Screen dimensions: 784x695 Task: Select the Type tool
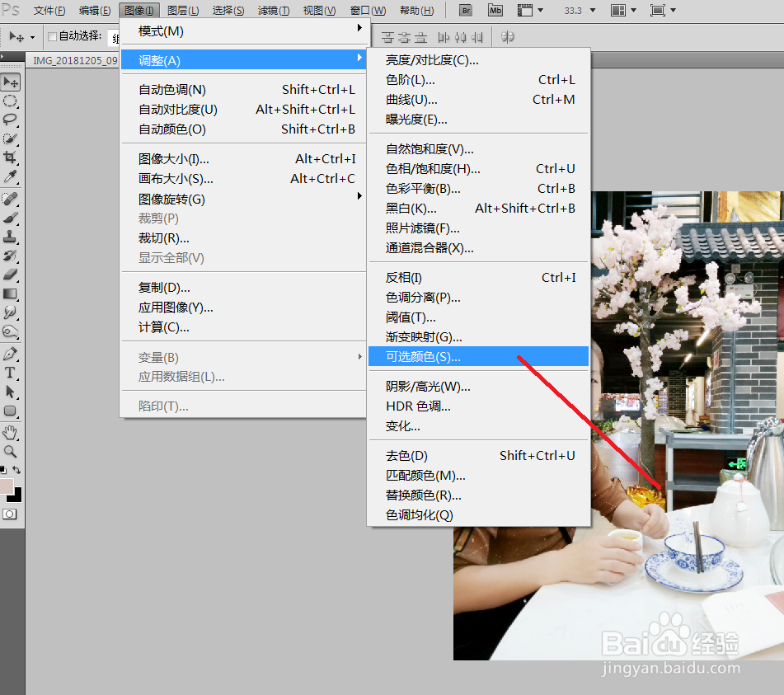(x=11, y=373)
